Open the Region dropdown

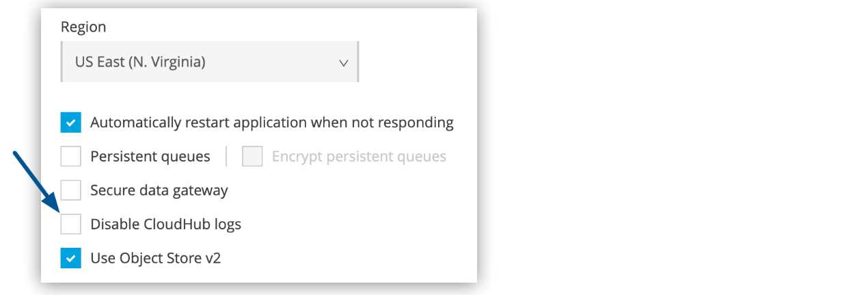[208, 62]
